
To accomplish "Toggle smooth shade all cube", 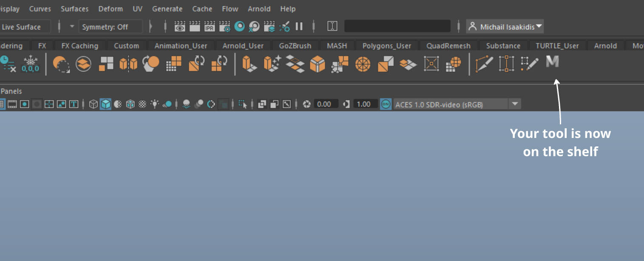I will coord(105,104).
